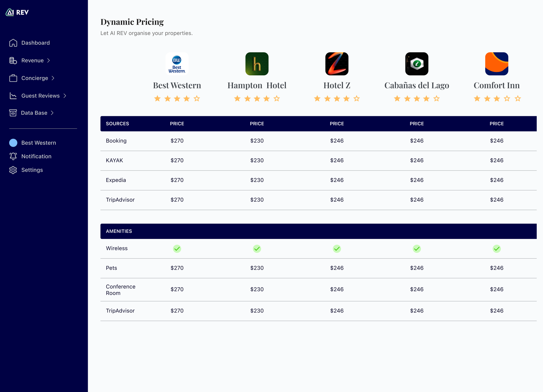543x392 pixels.
Task: Toggle the Wireless checkmark for Comfort Inn
Action: (x=497, y=249)
